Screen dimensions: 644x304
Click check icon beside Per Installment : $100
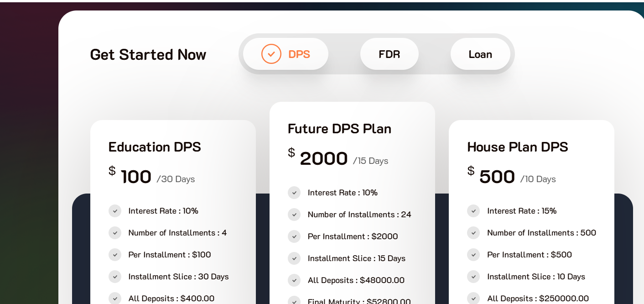(115, 255)
